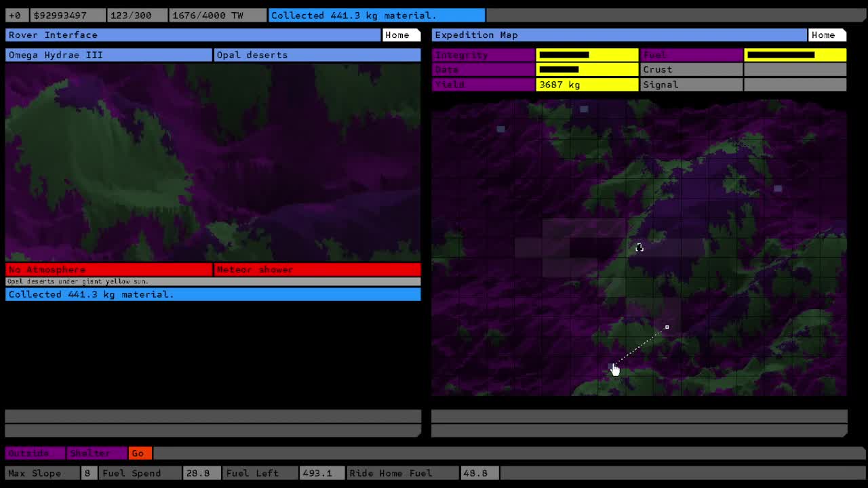The height and width of the screenshot is (488, 868).
Task: Click the Data progress bar
Action: pos(587,70)
